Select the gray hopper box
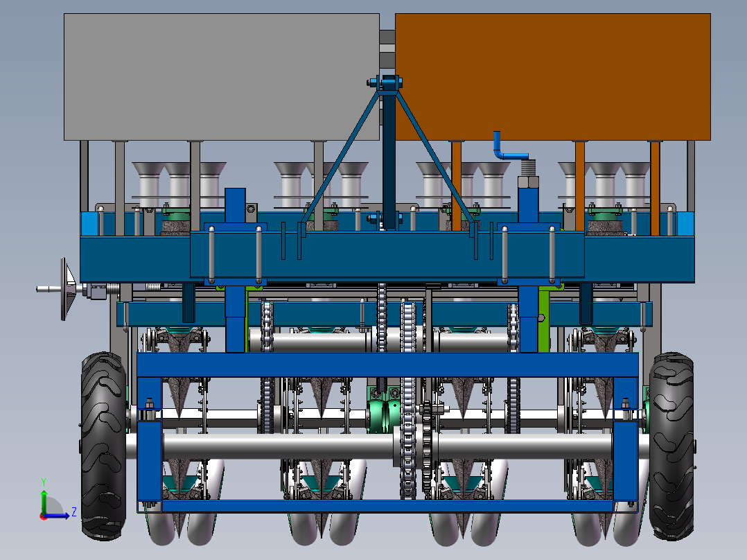The image size is (747, 560). [222, 77]
